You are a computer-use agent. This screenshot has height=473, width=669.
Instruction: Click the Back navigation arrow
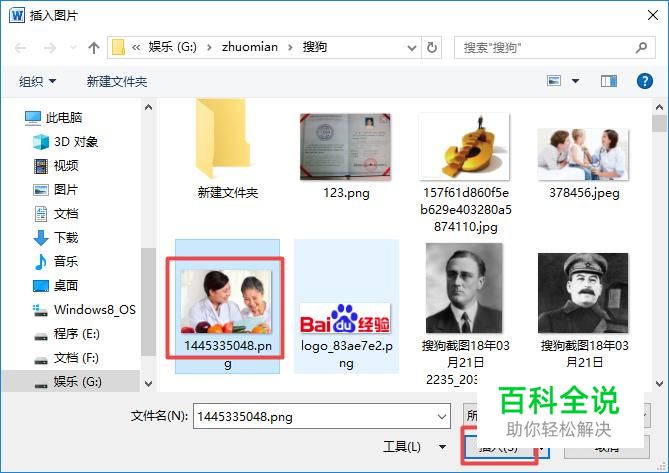tap(20, 48)
